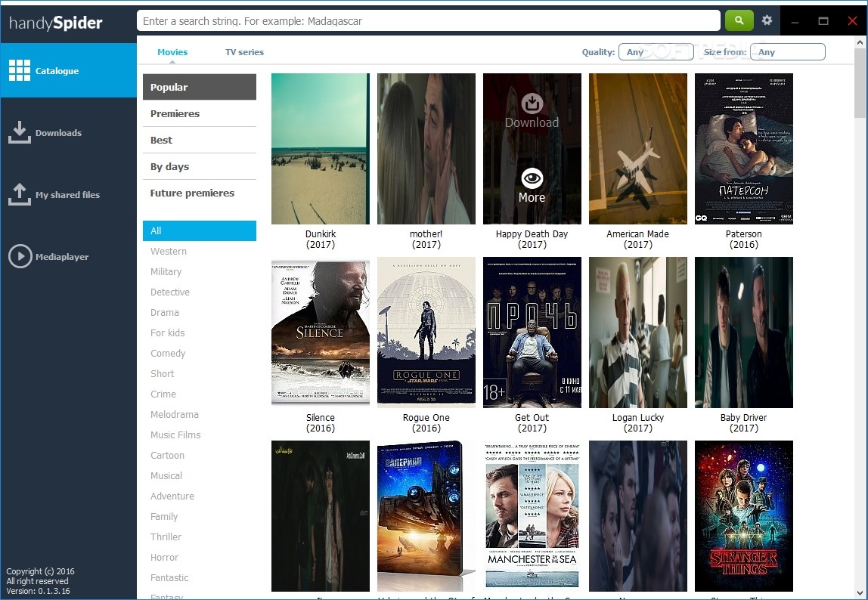Viewport: 868px width, 600px height.
Task: Select the Popular list
Action: 200,87
